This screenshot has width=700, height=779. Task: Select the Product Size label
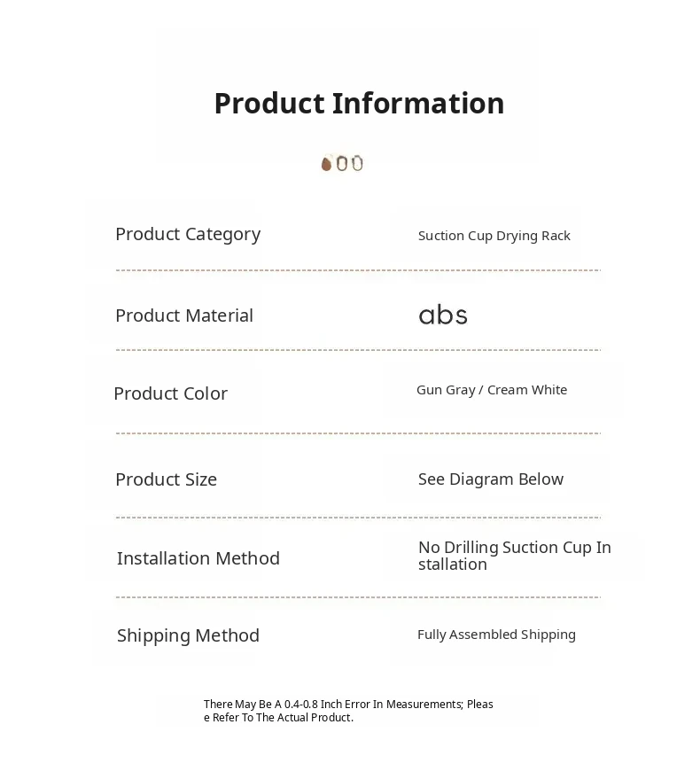pyautogui.click(x=166, y=479)
